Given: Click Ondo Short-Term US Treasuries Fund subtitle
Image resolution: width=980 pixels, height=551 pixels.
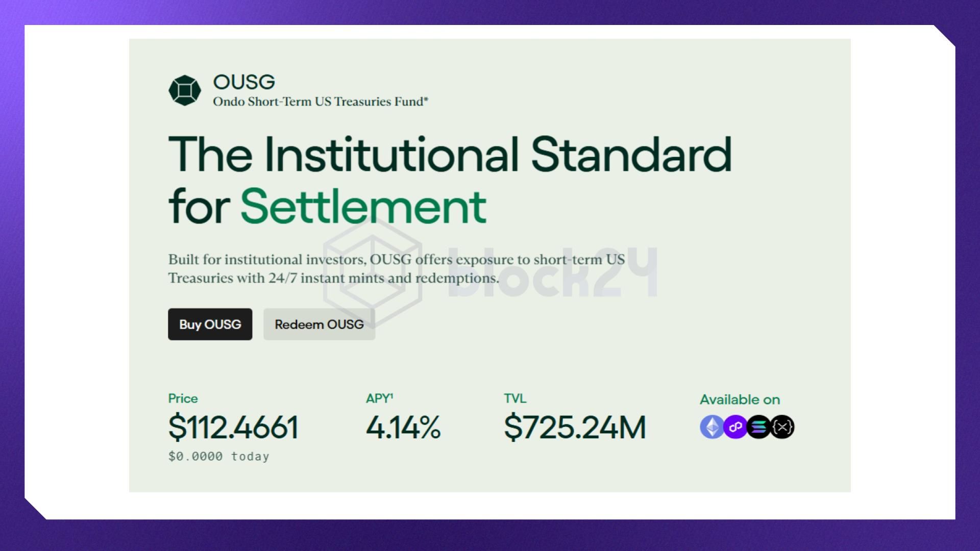Looking at the screenshot, I should [321, 102].
